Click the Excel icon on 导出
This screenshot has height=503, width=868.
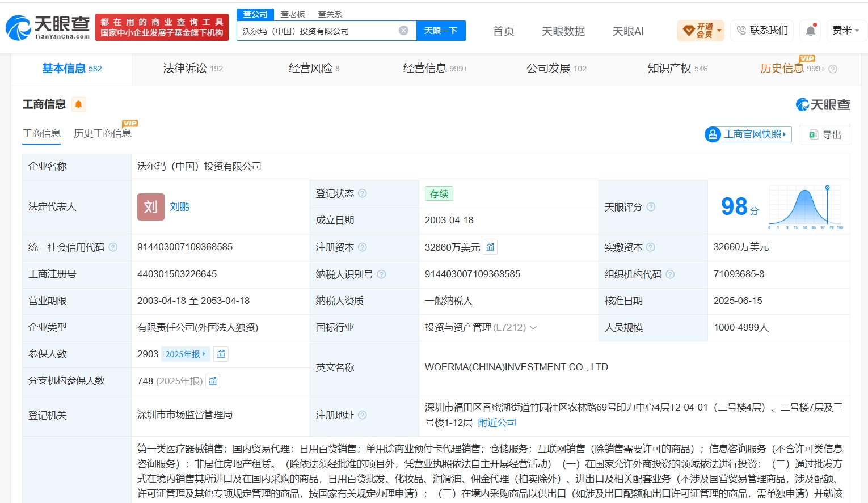coord(813,134)
